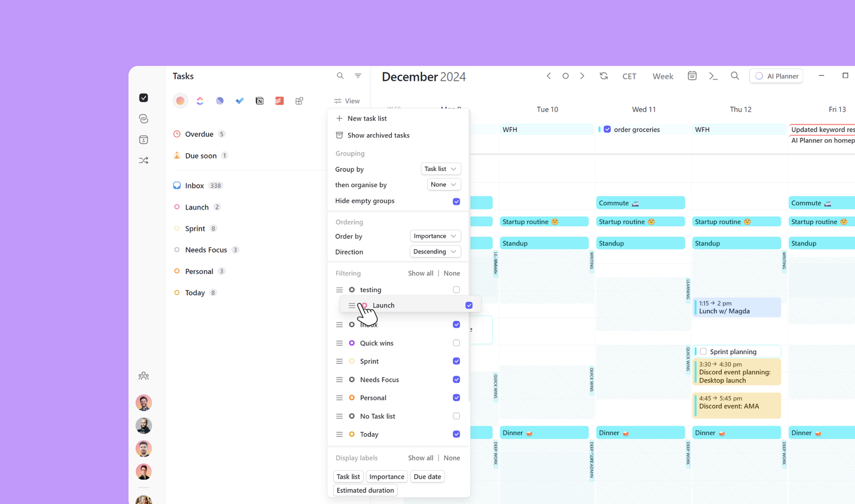Uncheck Hide empty groups checkbox
Viewport: 855px width, 504px height.
456,201
